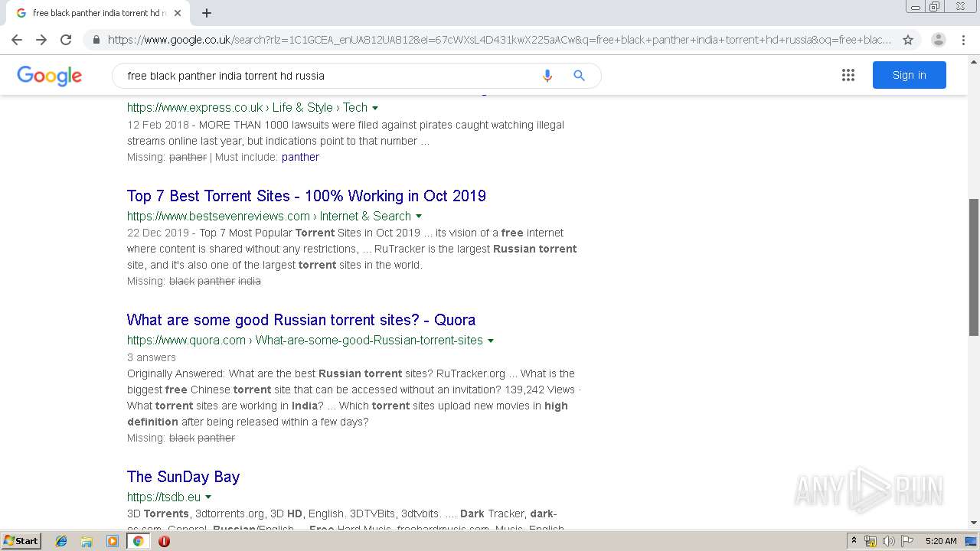Show hidden system tray icons
The height and width of the screenshot is (551, 980).
854,541
